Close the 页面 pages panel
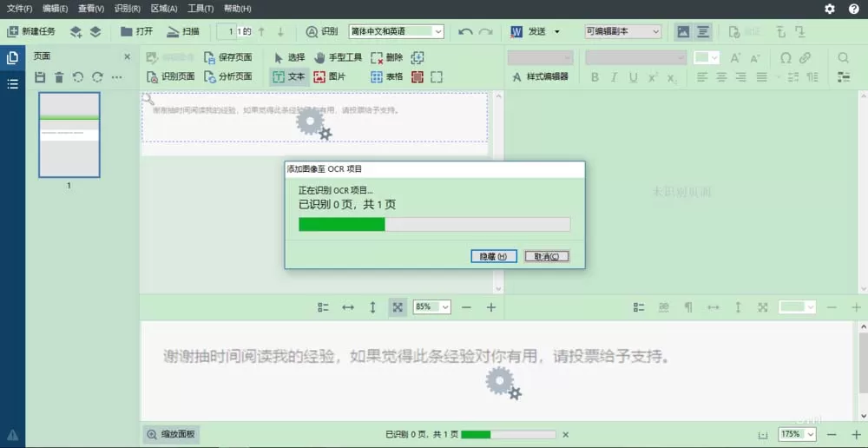Screen dimensions: 868x448 [128, 56]
